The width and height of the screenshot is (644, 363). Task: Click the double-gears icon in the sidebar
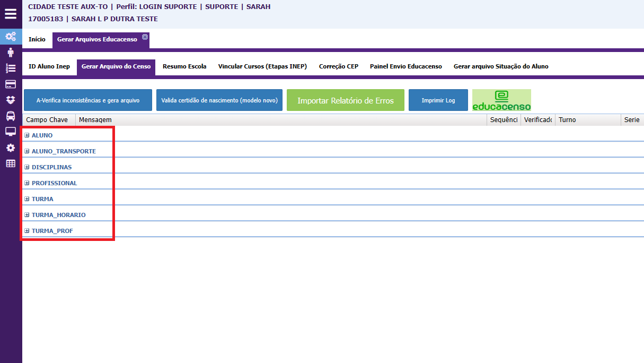(11, 37)
